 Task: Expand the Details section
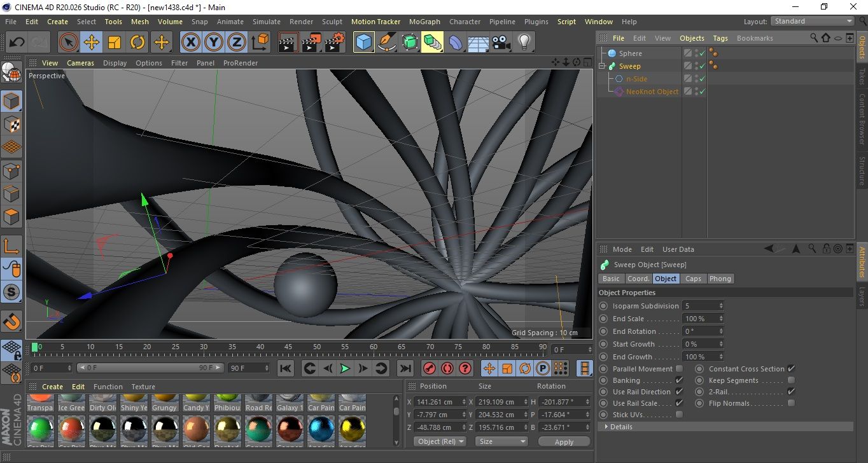620,427
